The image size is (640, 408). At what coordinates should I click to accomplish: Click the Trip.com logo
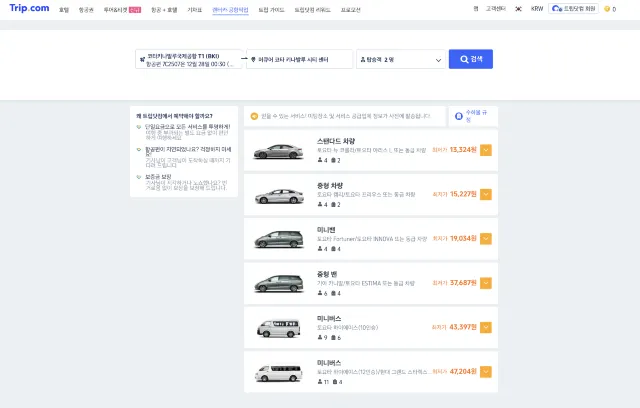[29, 9]
